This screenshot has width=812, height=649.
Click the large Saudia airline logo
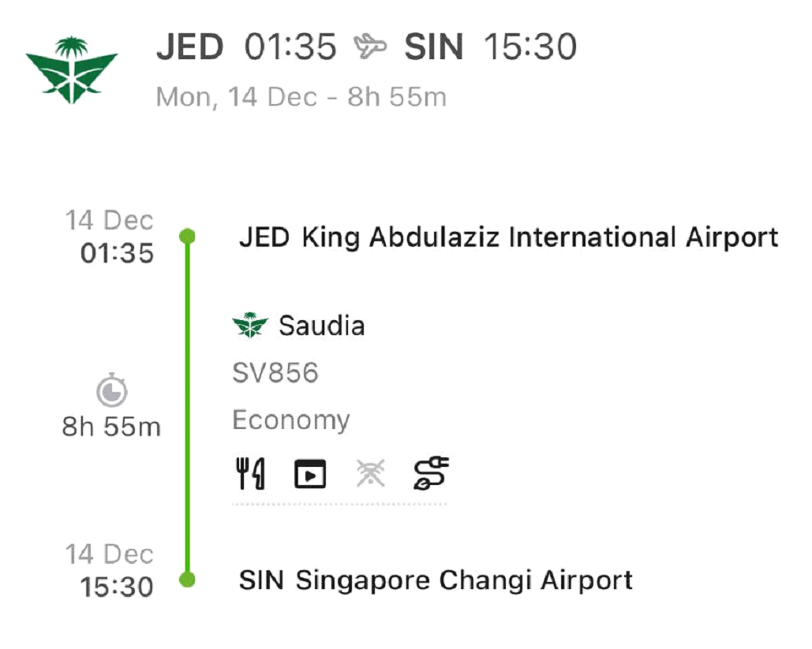[x=71, y=70]
